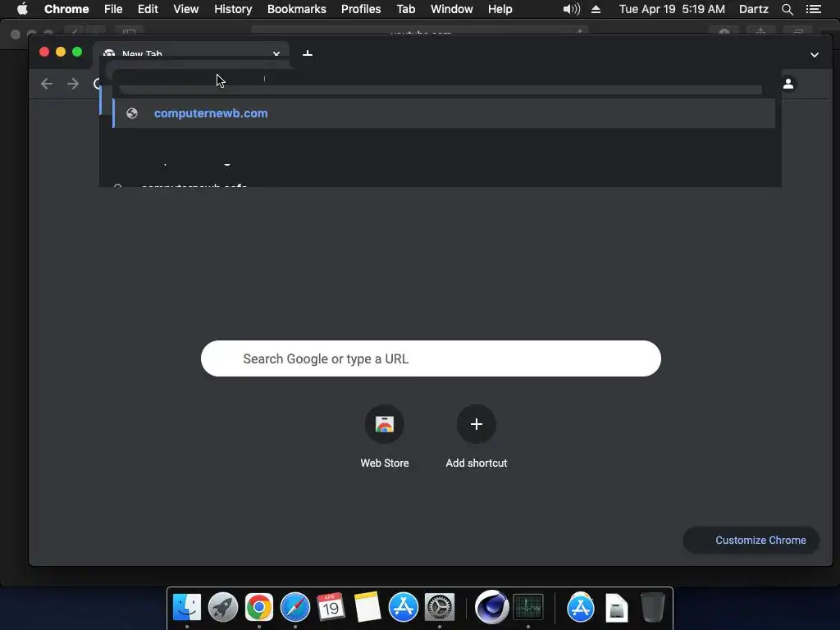Viewport: 840px width, 630px height.
Task: Click the globe icon beside computernewb.com
Action: click(x=132, y=113)
